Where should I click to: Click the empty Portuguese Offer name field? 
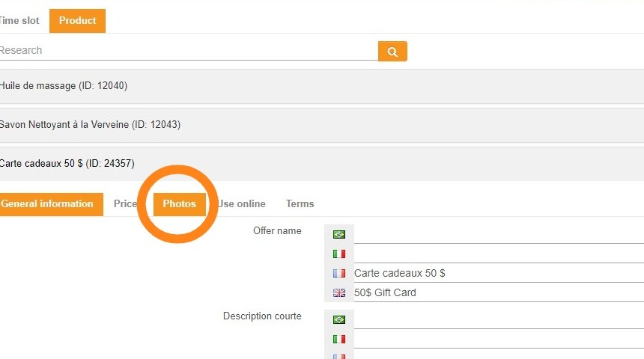click(499, 234)
